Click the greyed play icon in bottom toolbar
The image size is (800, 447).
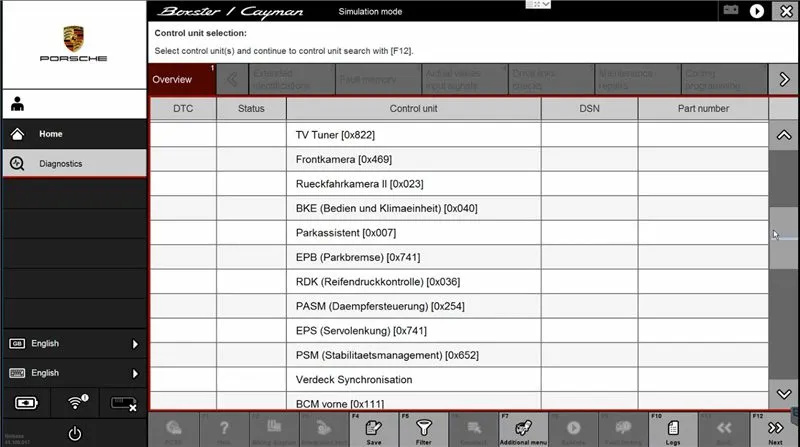(x=573, y=428)
